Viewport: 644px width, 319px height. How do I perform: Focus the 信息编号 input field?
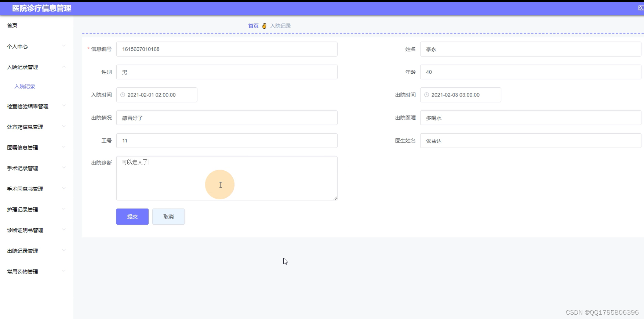click(x=227, y=49)
